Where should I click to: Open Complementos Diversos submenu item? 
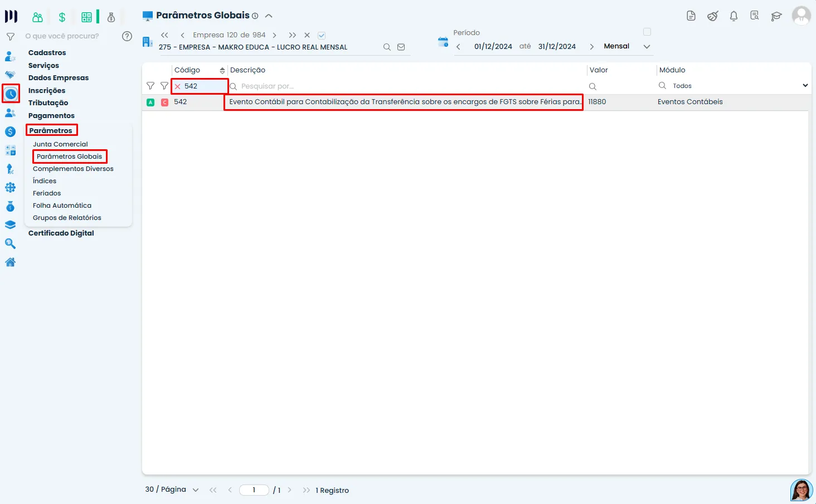pyautogui.click(x=73, y=169)
